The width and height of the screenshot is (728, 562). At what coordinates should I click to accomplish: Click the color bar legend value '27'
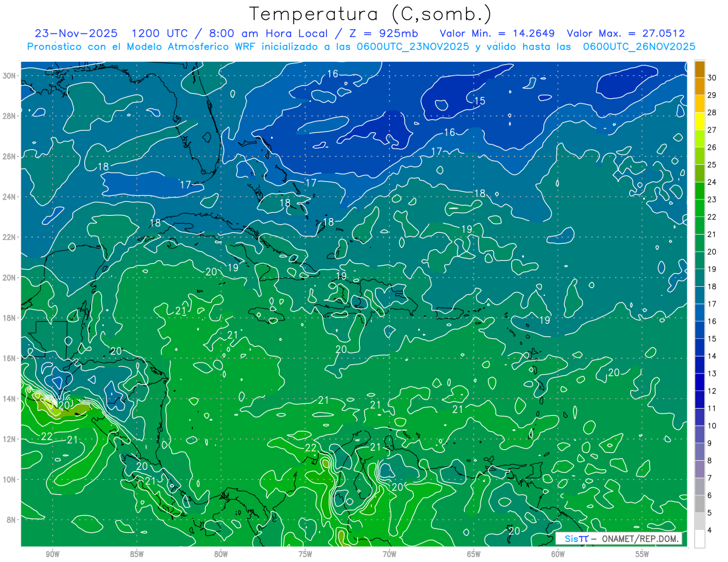coord(712,130)
